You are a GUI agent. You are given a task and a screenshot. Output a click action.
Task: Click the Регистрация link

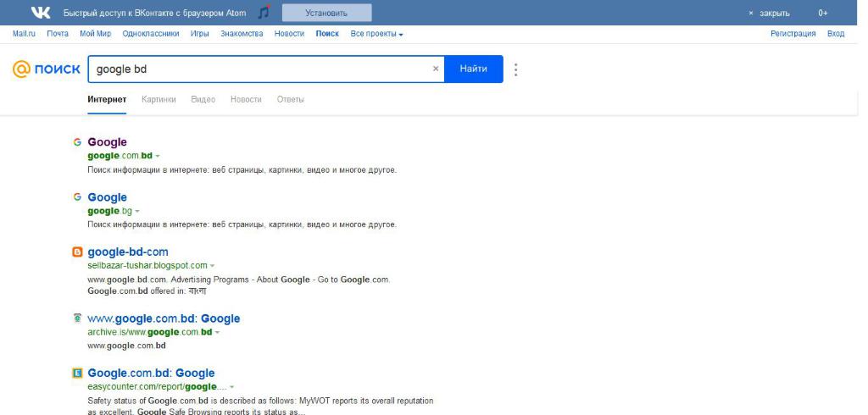click(x=793, y=34)
